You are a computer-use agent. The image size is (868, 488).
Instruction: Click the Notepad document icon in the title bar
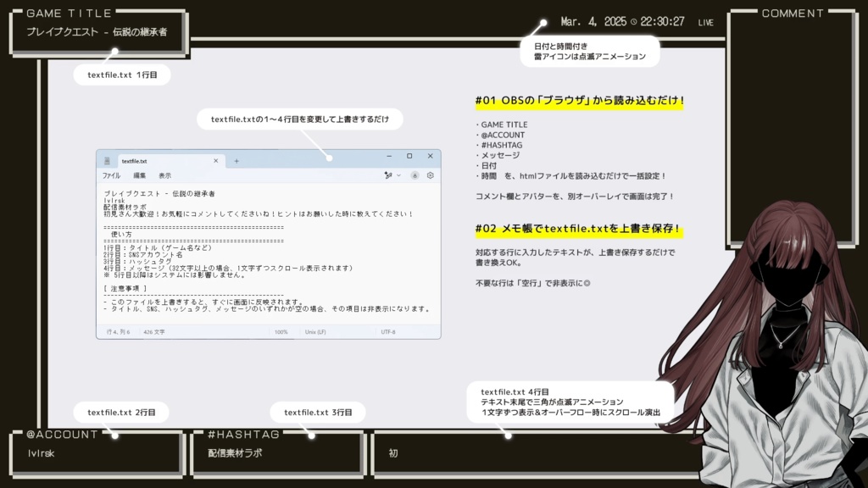click(x=106, y=159)
